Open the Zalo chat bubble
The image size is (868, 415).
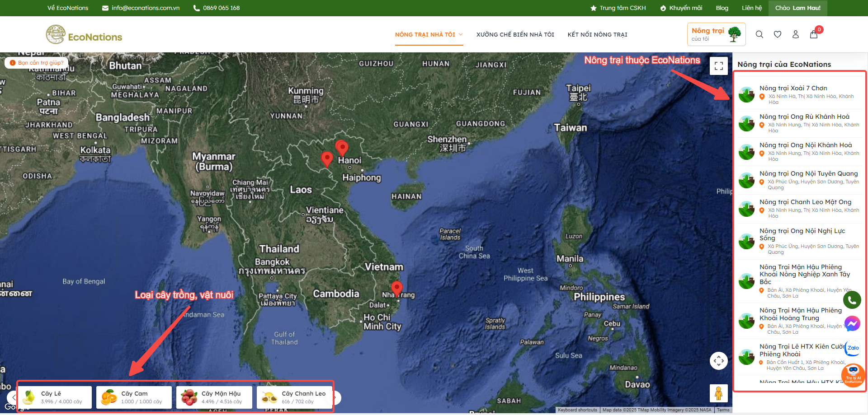(x=853, y=348)
